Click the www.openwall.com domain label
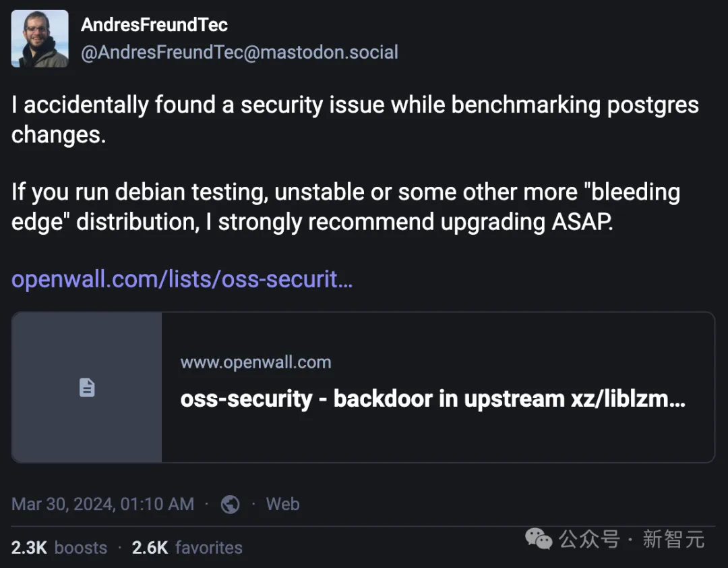728x568 pixels. click(x=255, y=362)
